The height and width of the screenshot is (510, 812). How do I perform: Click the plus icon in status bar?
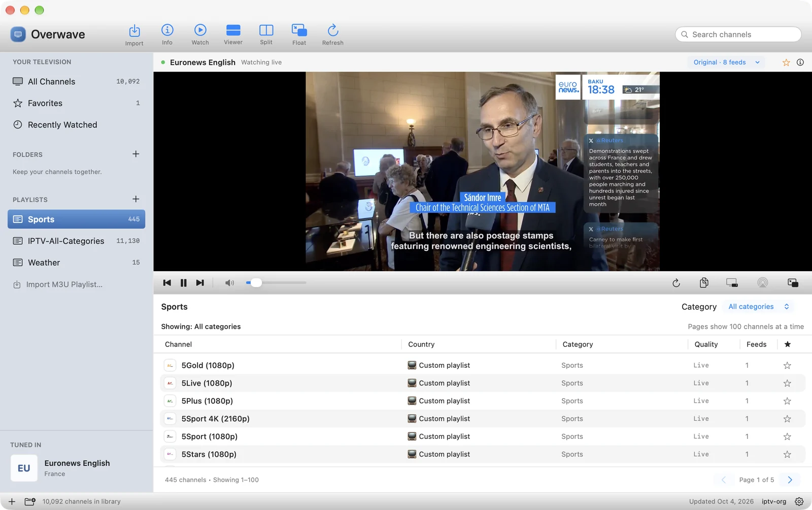[x=12, y=501]
